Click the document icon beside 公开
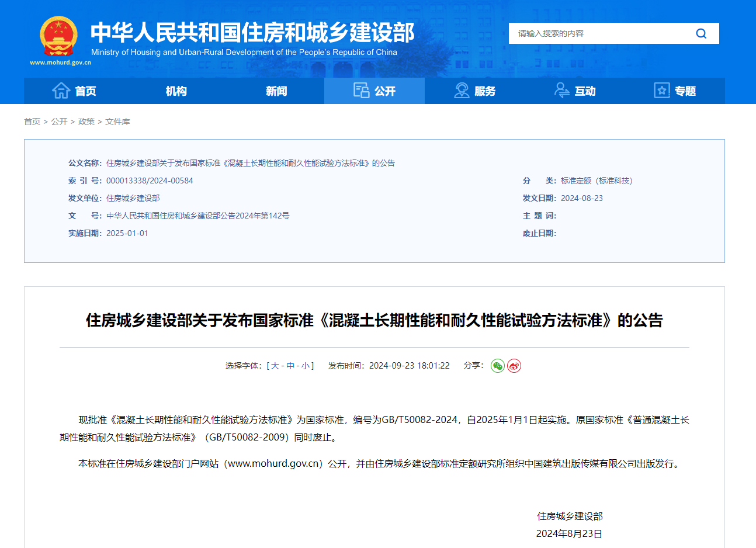Screen dimensions: 756x548 (x=361, y=91)
